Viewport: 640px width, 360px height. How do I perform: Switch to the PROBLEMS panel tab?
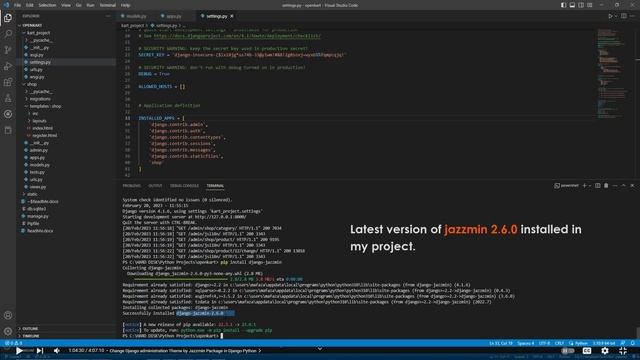131,186
